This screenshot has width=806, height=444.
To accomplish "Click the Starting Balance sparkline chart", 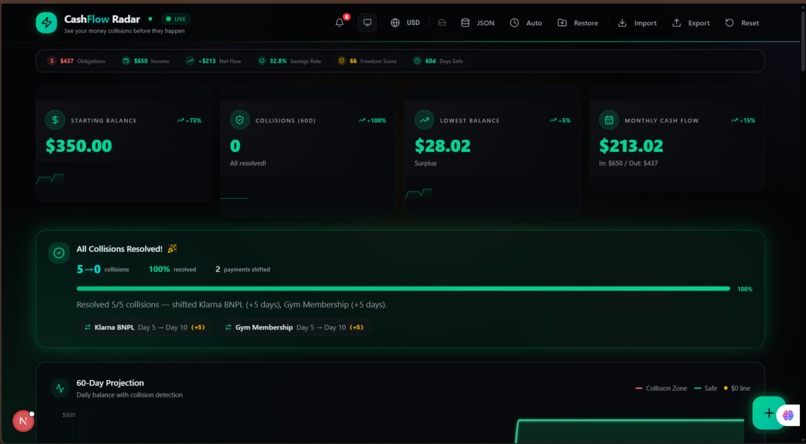I will click(x=50, y=179).
